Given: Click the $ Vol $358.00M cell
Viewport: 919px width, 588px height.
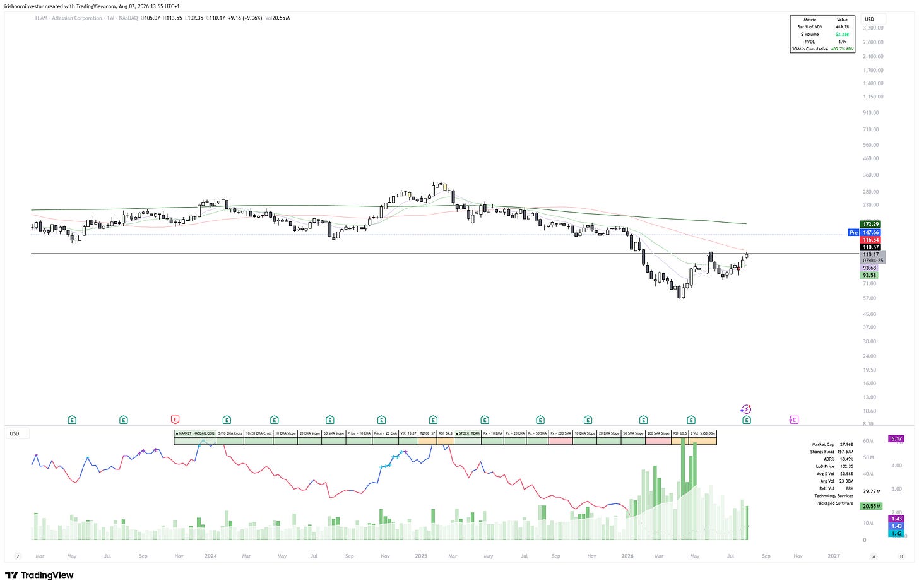Looking at the screenshot, I should 703,433.
